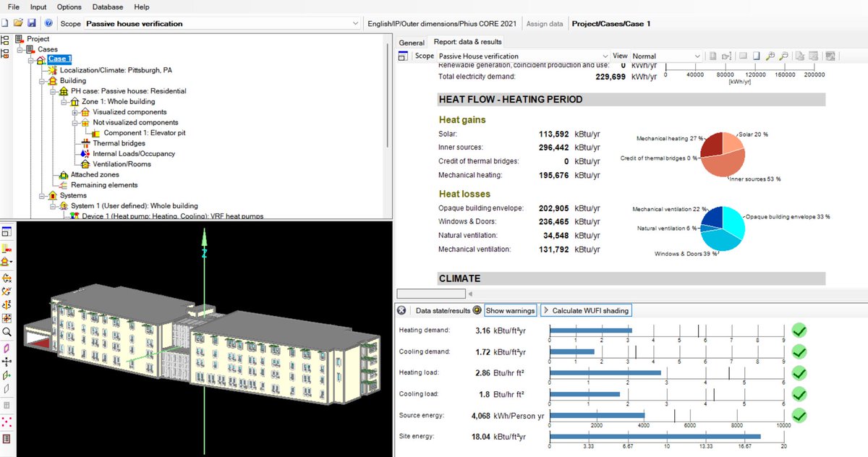
Task: Open the Options menu
Action: point(69,7)
